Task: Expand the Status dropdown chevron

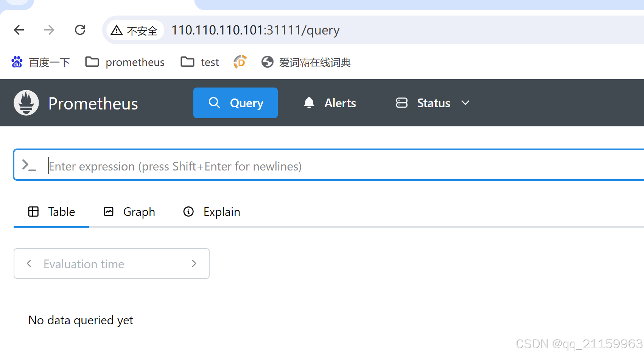Action: click(x=465, y=103)
